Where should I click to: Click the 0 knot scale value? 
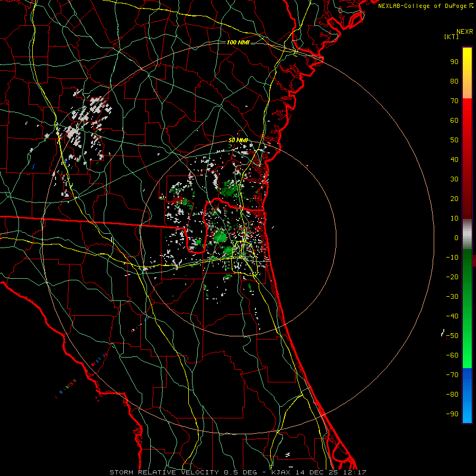456,237
